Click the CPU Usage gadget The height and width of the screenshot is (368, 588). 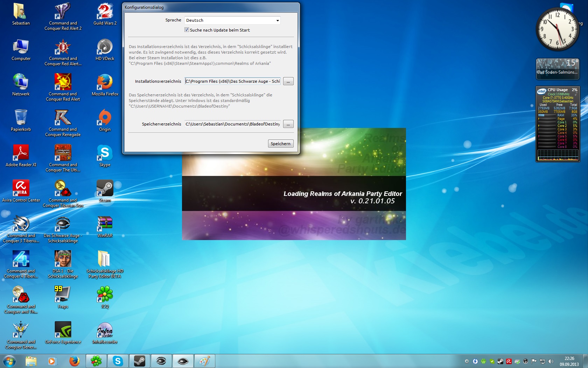(558, 124)
